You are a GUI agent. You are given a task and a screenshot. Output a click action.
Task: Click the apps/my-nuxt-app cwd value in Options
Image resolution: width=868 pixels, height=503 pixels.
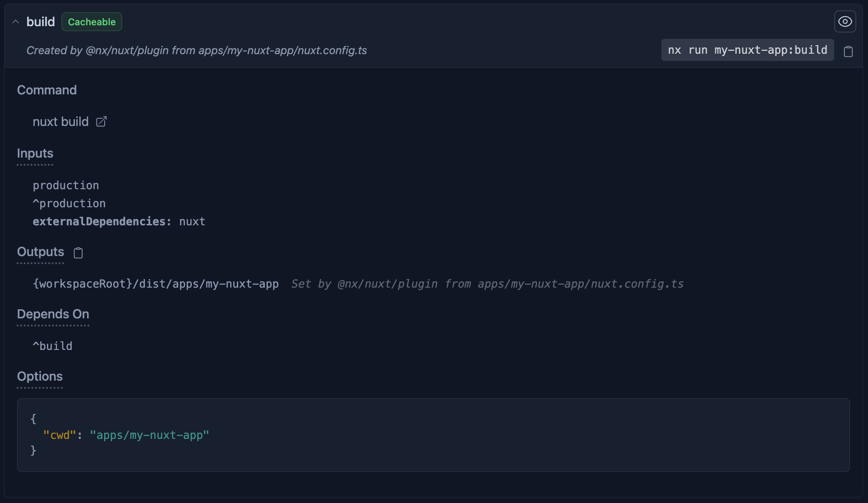tap(149, 435)
